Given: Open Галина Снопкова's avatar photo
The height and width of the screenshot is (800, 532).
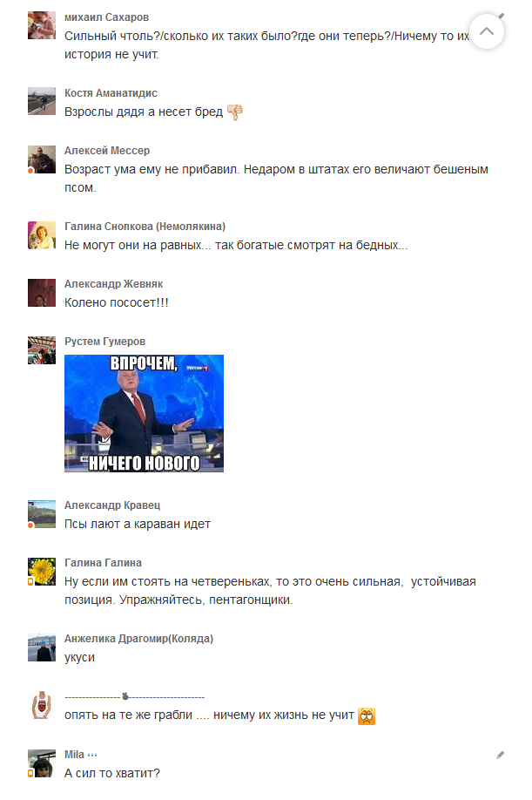Looking at the screenshot, I should (x=41, y=234).
